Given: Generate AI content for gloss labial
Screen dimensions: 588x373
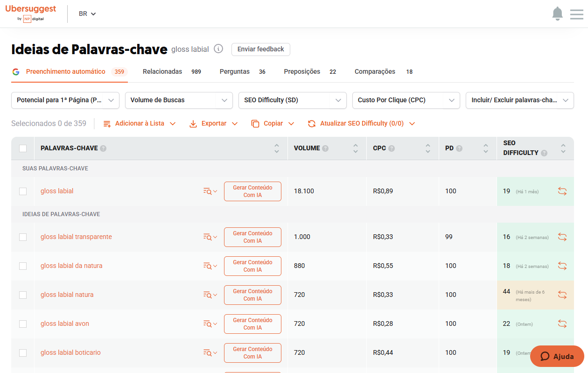Looking at the screenshot, I should pos(252,191).
